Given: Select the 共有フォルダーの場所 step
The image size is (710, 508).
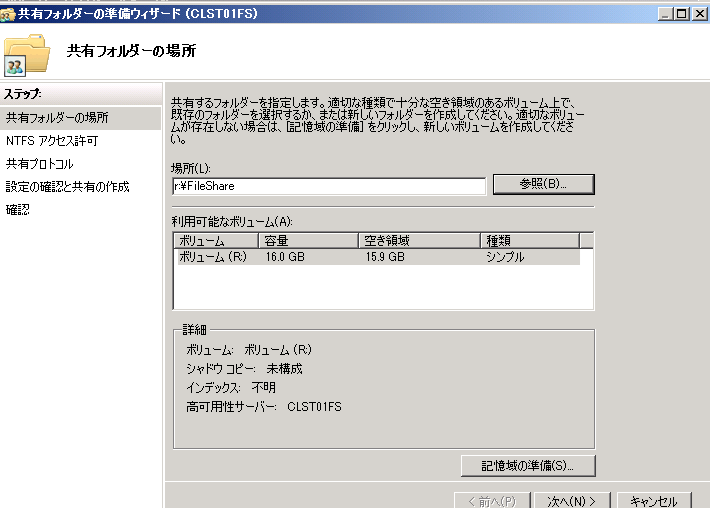Looking at the screenshot, I should point(80,118).
